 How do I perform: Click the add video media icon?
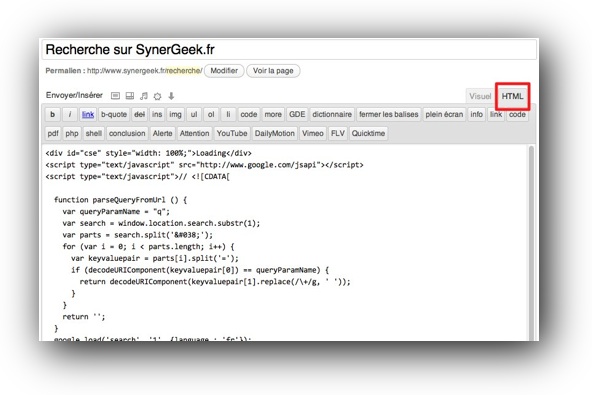pyautogui.click(x=130, y=96)
